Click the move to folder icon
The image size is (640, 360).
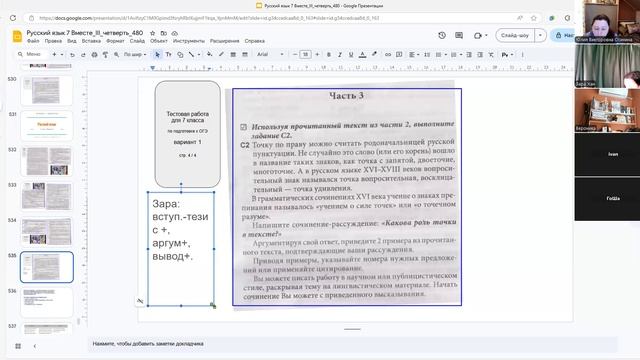[x=164, y=33]
